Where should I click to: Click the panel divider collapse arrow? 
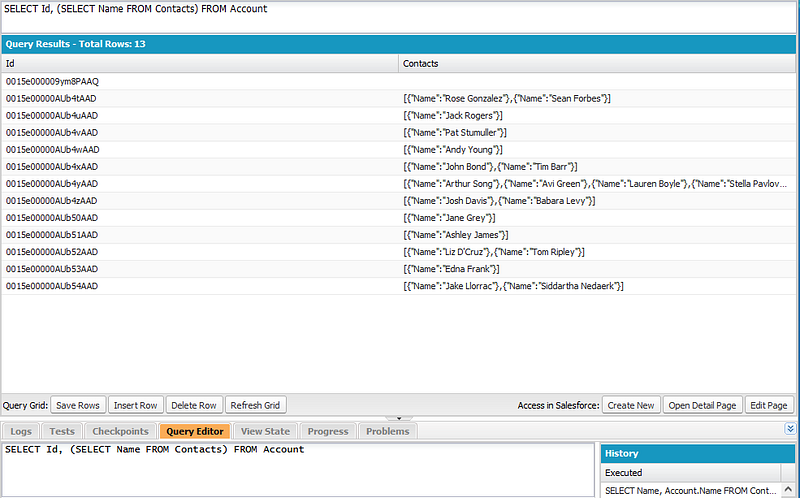(399, 418)
